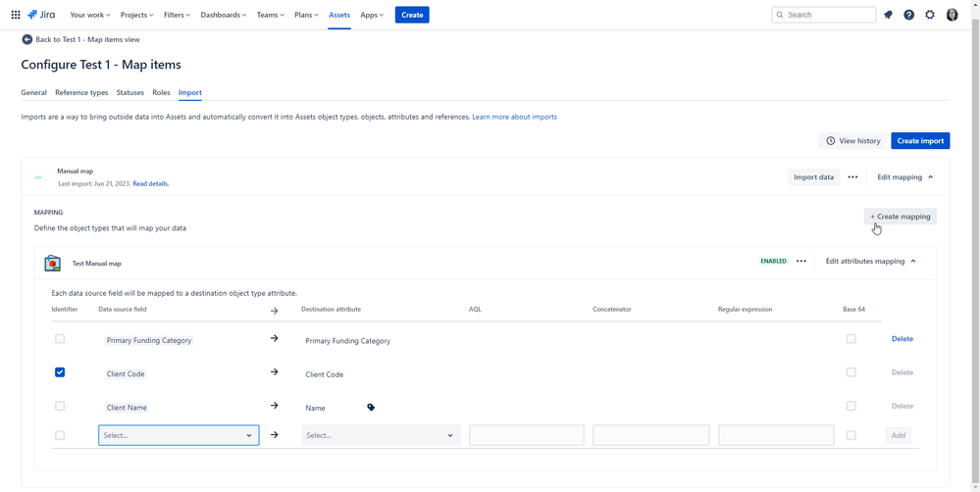Viewport: 980px width, 492px height.
Task: Click Delete for Client Name row
Action: tap(902, 407)
